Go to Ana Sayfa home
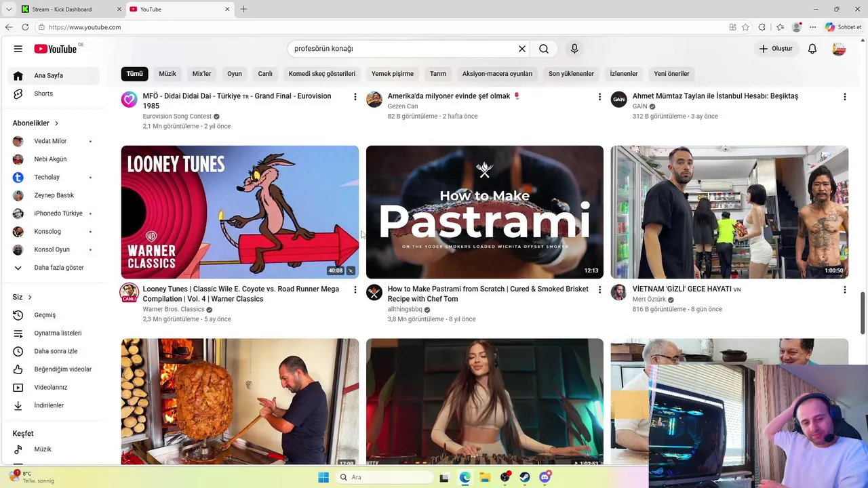 coord(54,76)
